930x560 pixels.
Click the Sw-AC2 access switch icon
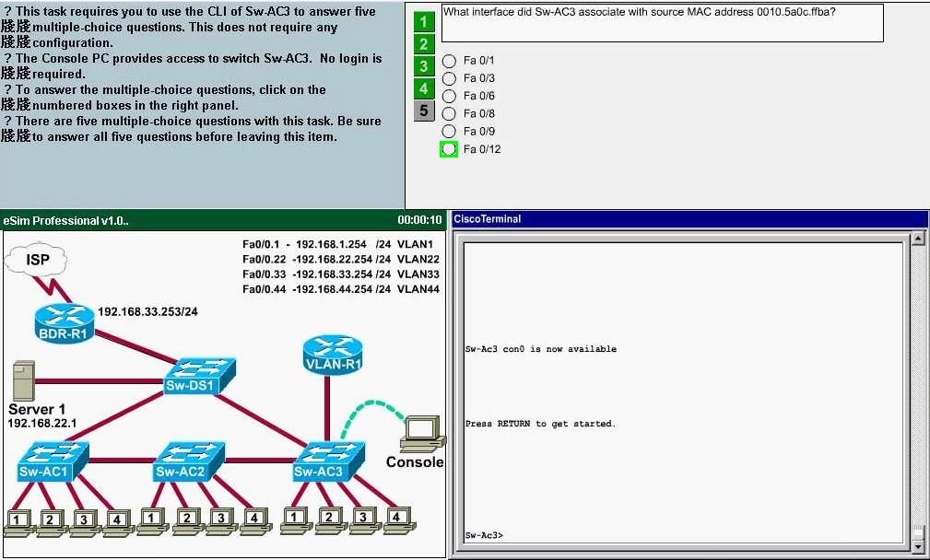click(189, 461)
